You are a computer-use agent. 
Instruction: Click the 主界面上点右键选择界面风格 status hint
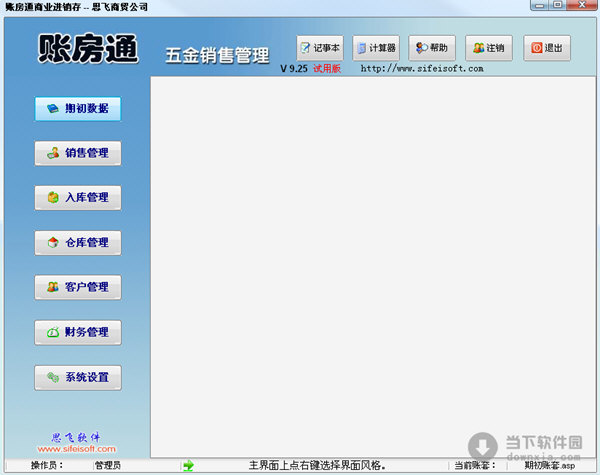click(x=317, y=465)
